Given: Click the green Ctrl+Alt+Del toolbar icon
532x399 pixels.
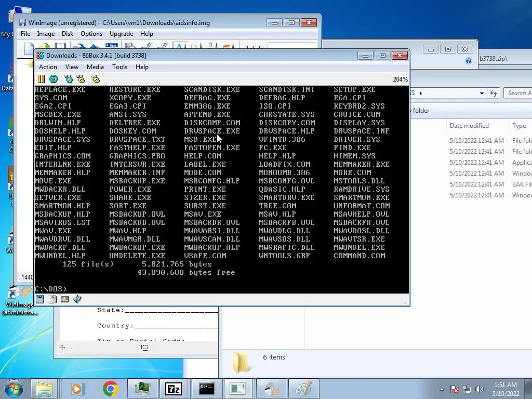Looking at the screenshot, I should [x=69, y=79].
